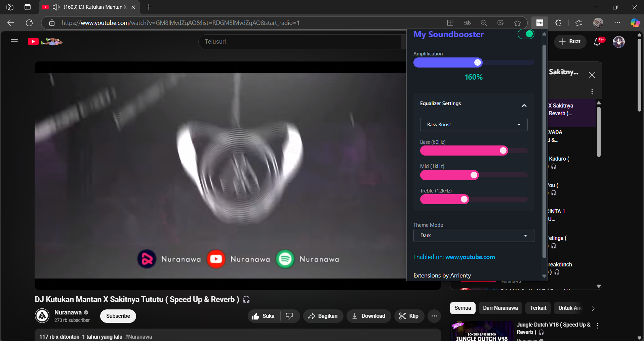
Task: Open the www.youtube.com enabled link
Action: pyautogui.click(x=470, y=257)
